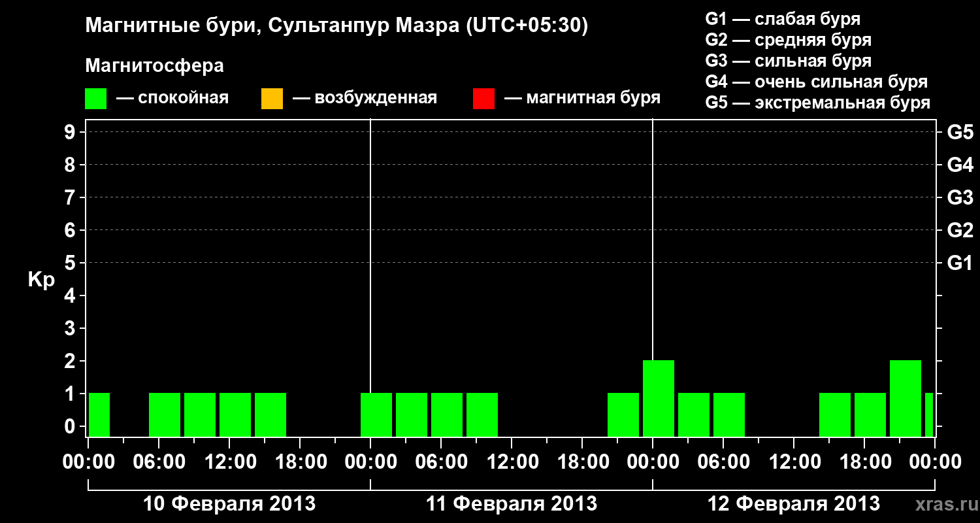
Task: Click the '12:00' label above 10 Февраля
Action: click(229, 462)
